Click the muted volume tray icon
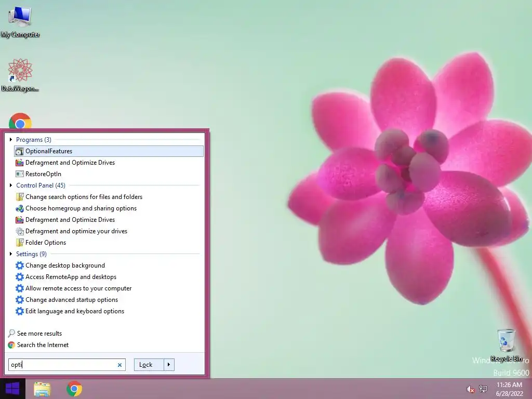The width and height of the screenshot is (532, 399). click(x=470, y=389)
